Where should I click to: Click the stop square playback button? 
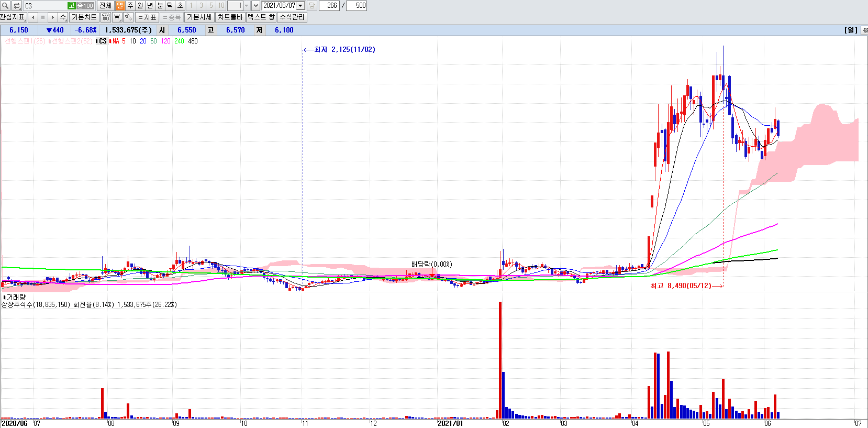coord(43,17)
